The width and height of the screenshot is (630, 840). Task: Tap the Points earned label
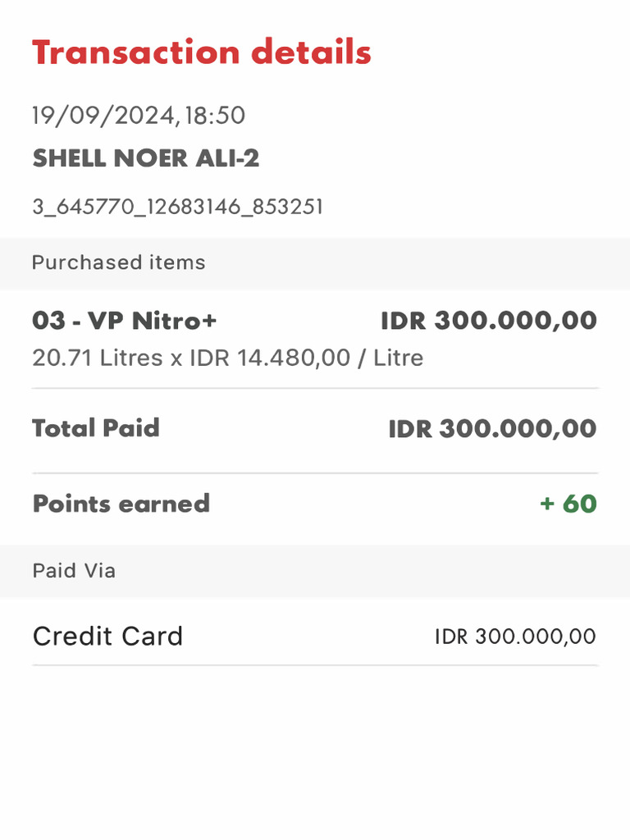[121, 504]
